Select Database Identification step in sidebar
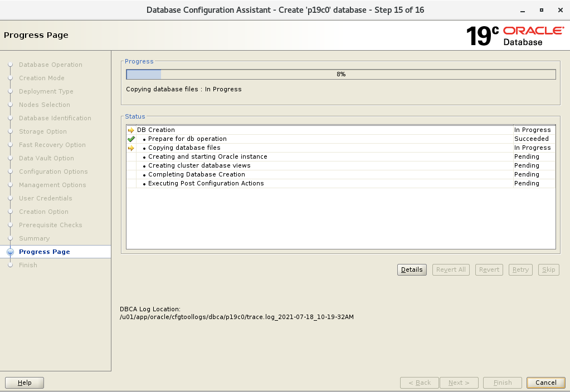 (55, 118)
